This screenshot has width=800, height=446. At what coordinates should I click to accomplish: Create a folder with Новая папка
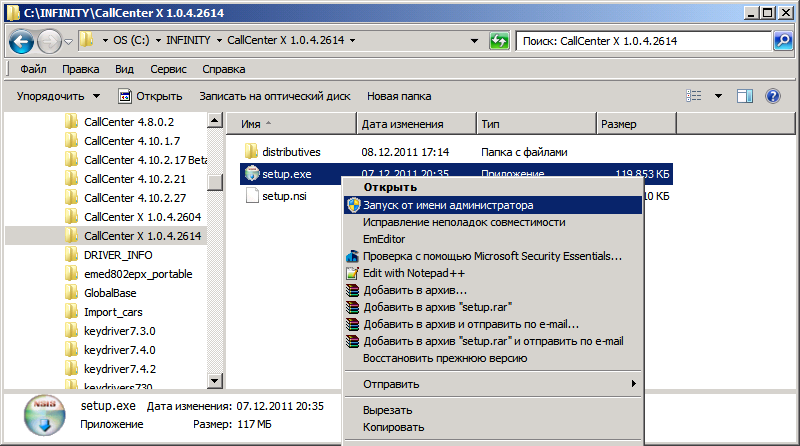(x=399, y=96)
